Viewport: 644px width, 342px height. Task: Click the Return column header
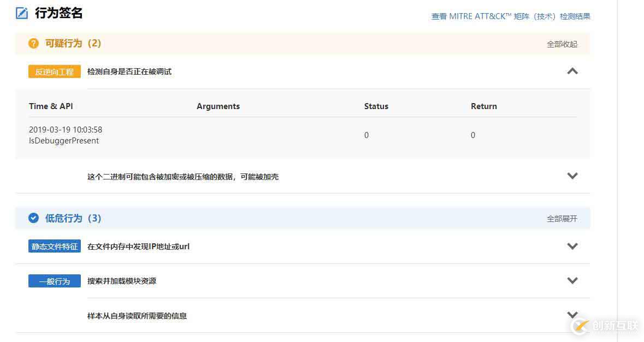[x=484, y=106]
